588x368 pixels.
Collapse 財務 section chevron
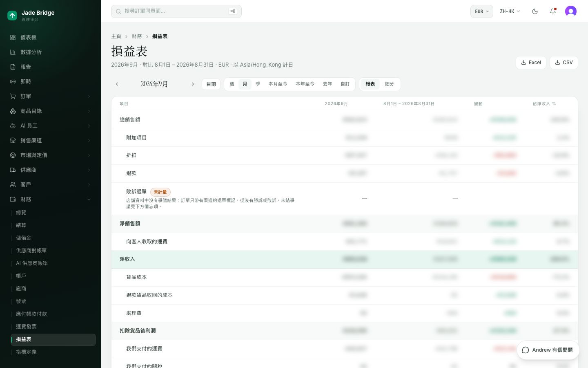point(89,200)
